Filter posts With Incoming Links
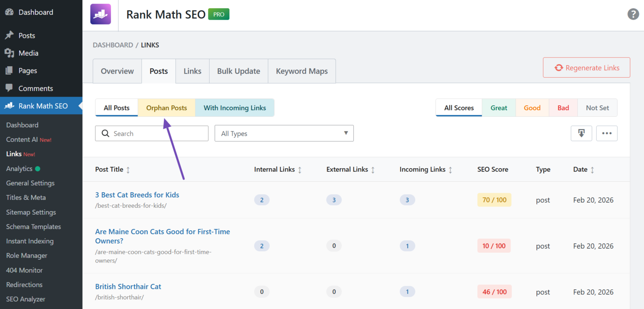This screenshot has height=309, width=644. click(x=235, y=108)
